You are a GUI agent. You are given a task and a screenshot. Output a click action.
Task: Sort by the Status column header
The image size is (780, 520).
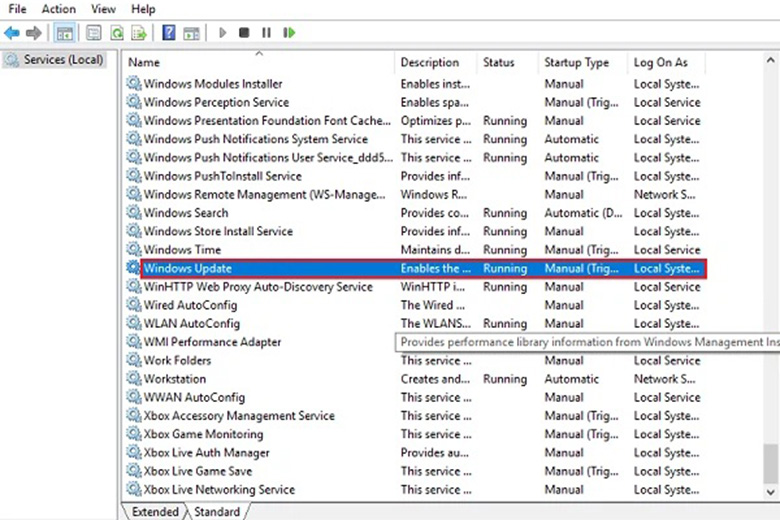click(x=507, y=62)
